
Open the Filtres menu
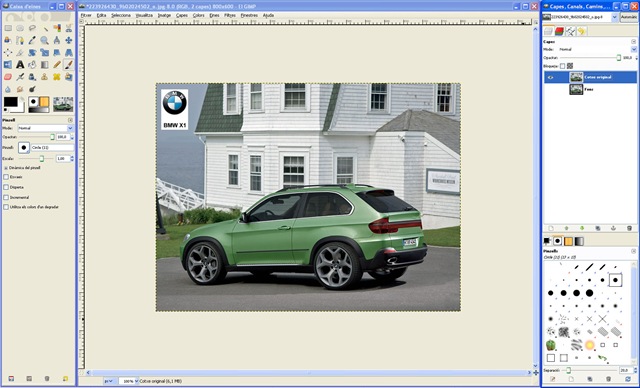pyautogui.click(x=230, y=15)
